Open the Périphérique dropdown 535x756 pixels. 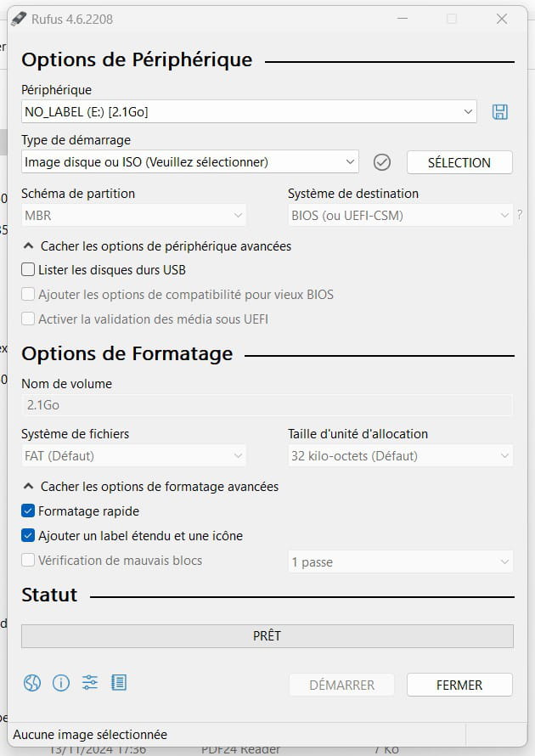[249, 112]
